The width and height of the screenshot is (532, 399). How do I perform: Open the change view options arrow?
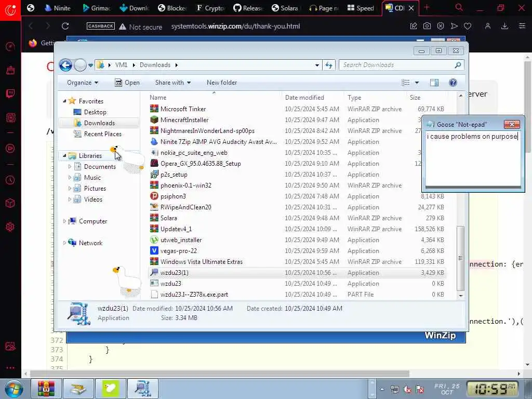417,83
